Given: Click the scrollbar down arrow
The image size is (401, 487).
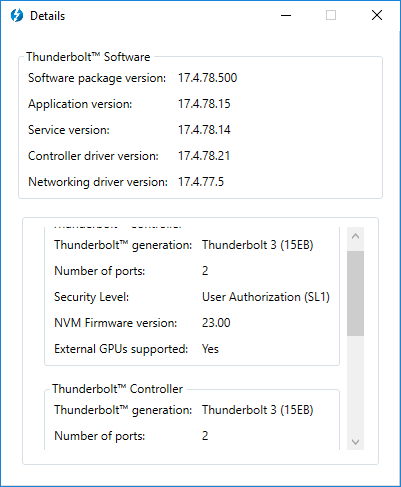Looking at the screenshot, I should pos(355,442).
